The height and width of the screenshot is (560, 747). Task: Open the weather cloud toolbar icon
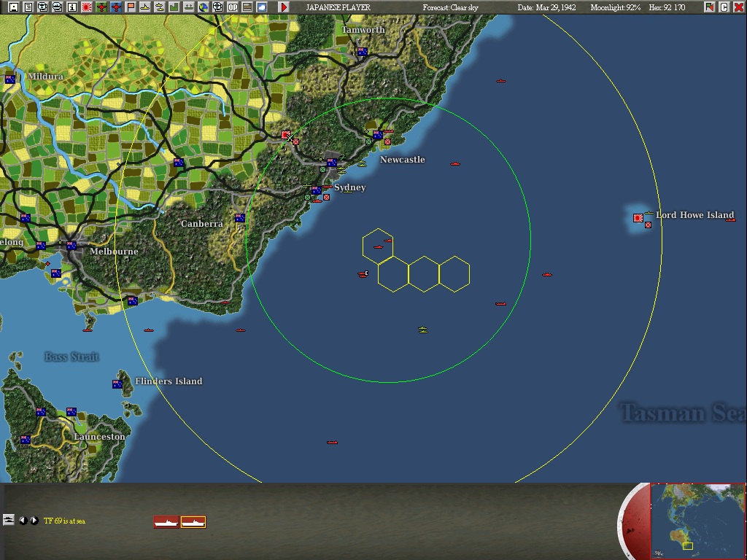(x=262, y=7)
